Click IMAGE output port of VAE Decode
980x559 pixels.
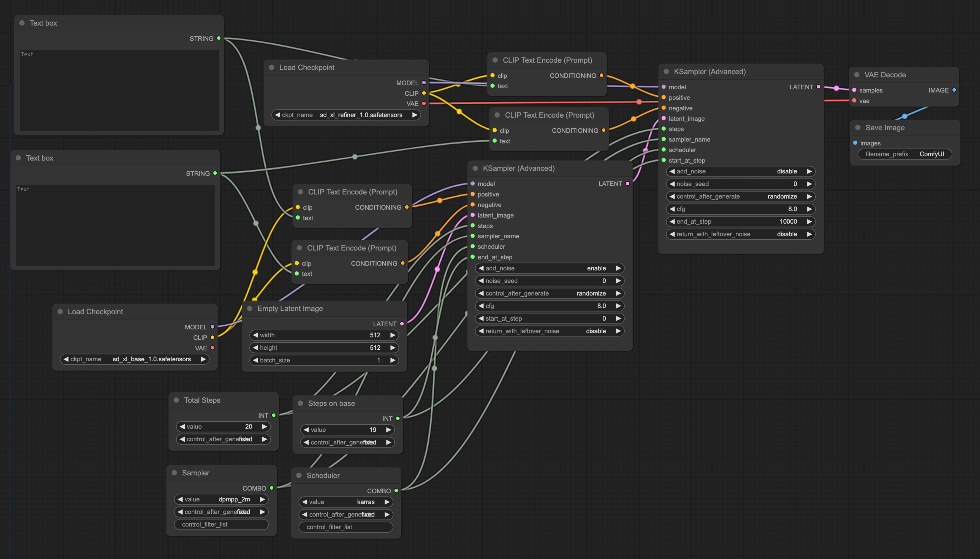click(954, 90)
